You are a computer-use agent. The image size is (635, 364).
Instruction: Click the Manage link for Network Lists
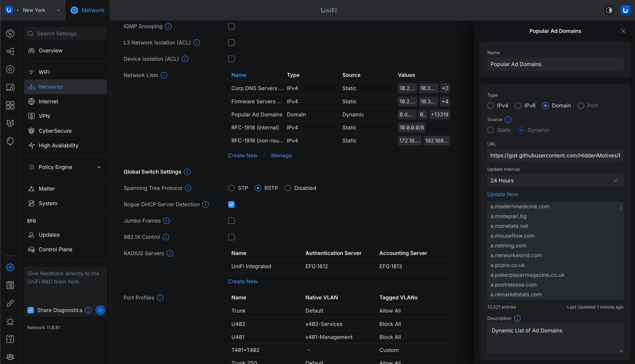pos(281,156)
